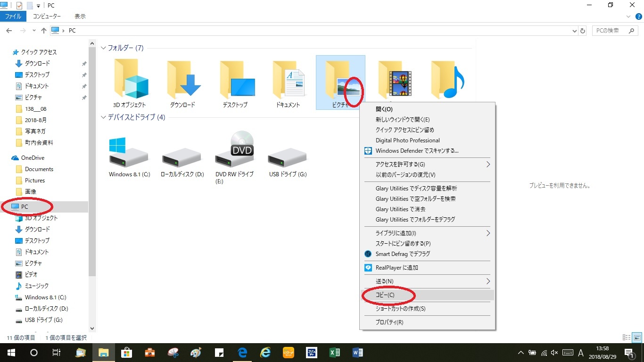
Task: Click the address bar path PC
Action: tap(72, 31)
